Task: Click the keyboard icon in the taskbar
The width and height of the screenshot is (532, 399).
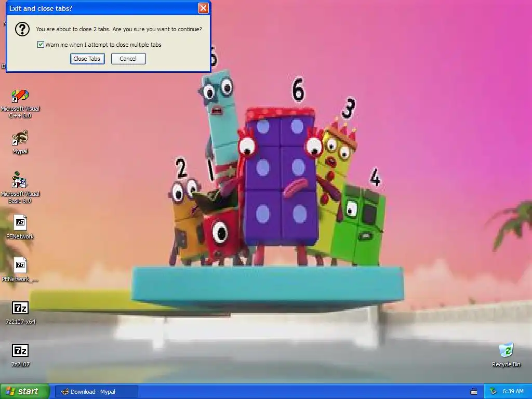Action: click(x=474, y=392)
